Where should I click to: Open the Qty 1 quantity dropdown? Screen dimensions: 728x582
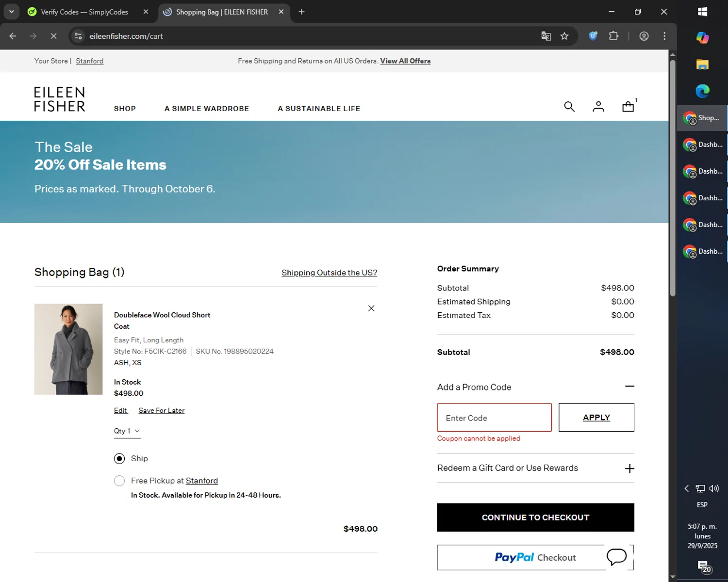click(x=127, y=431)
